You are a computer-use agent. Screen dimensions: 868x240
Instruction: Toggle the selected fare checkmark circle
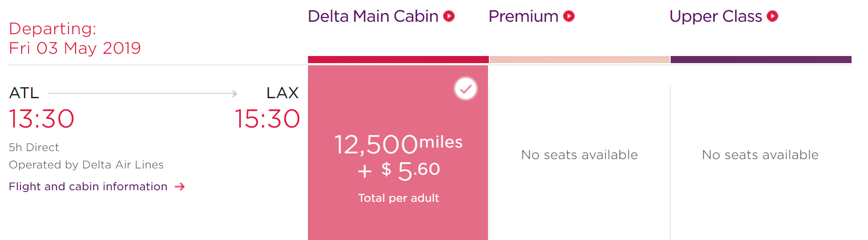(x=465, y=89)
